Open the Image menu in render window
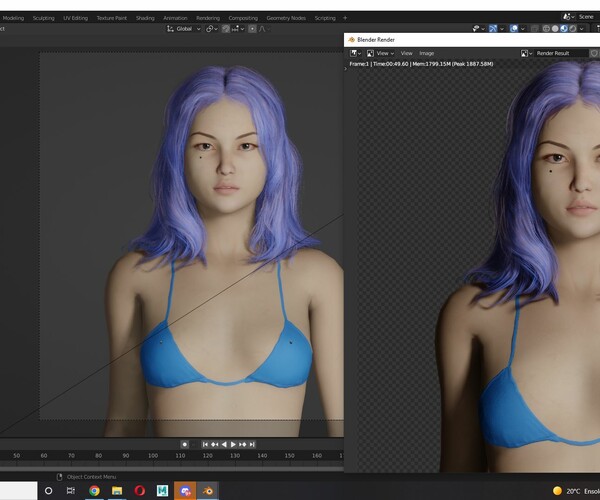 (427, 53)
